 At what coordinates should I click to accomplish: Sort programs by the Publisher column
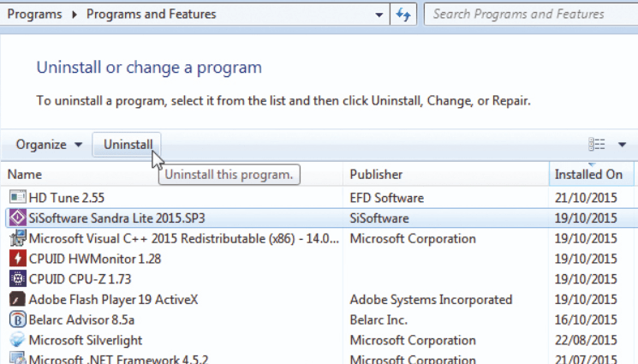(445, 174)
